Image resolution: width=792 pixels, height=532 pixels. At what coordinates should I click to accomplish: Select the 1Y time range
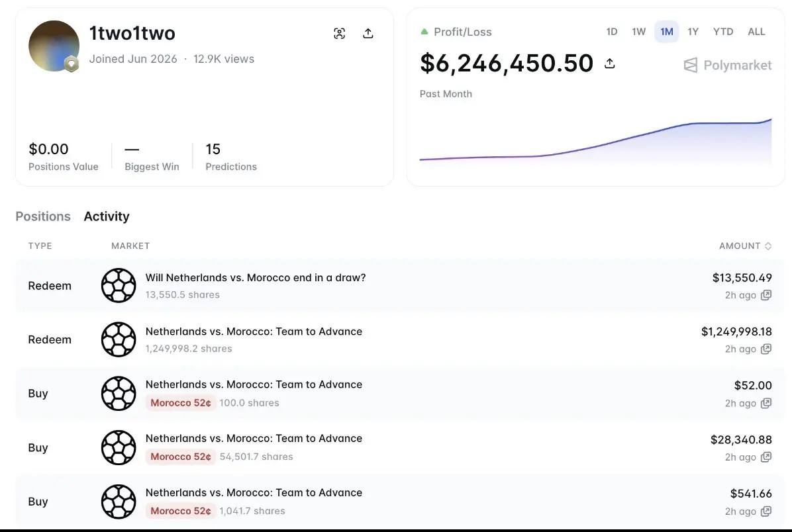click(693, 32)
